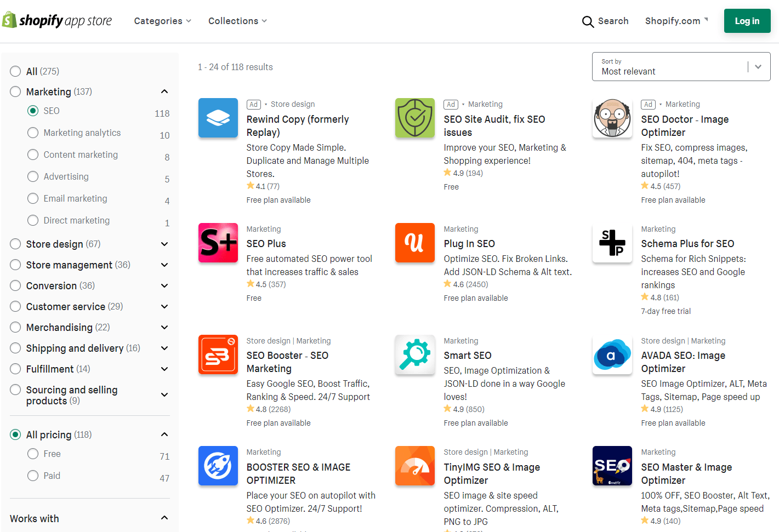The height and width of the screenshot is (532, 779).
Task: Collapse the Works with section
Action: [x=164, y=518]
